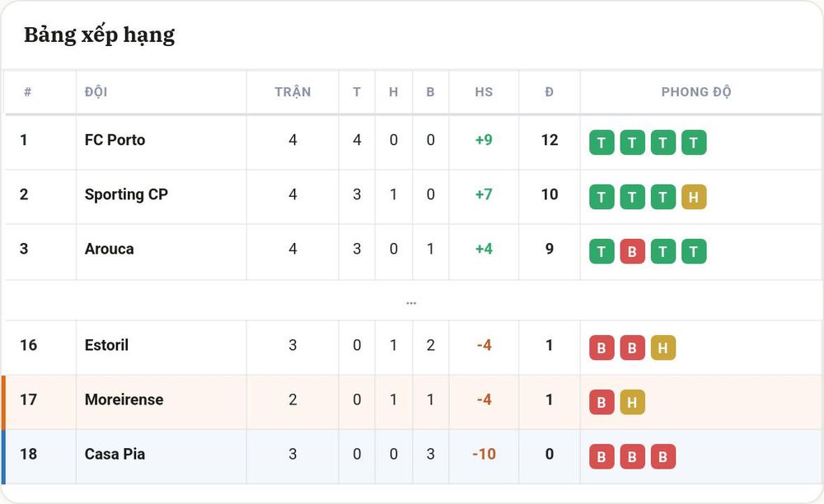Click the ĐỘI column header

[x=96, y=92]
